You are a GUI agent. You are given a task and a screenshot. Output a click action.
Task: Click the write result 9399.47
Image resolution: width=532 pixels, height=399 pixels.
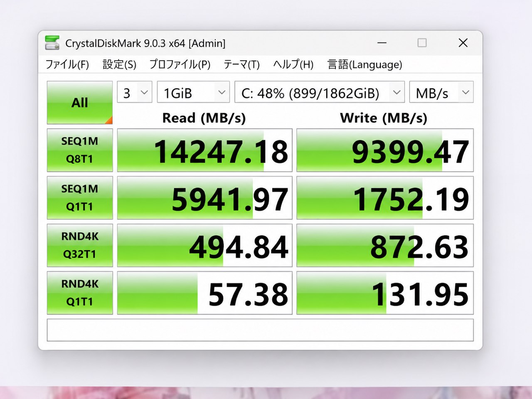[x=385, y=150]
